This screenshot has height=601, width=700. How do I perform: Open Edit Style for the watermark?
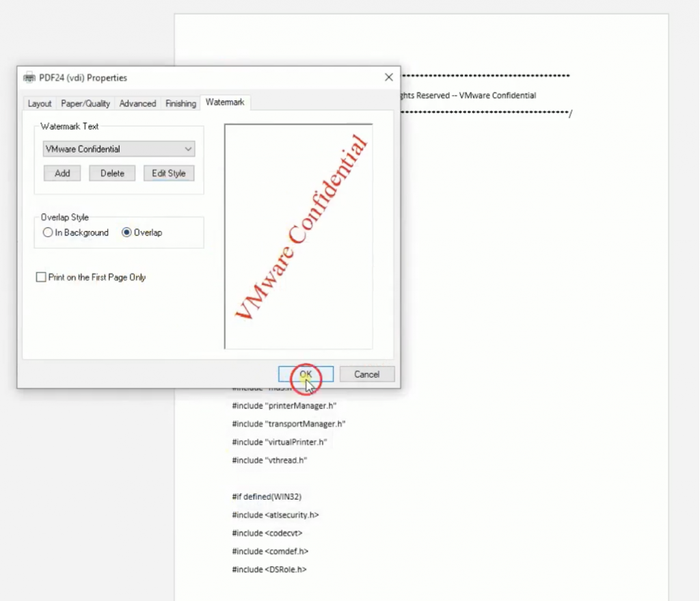click(169, 173)
